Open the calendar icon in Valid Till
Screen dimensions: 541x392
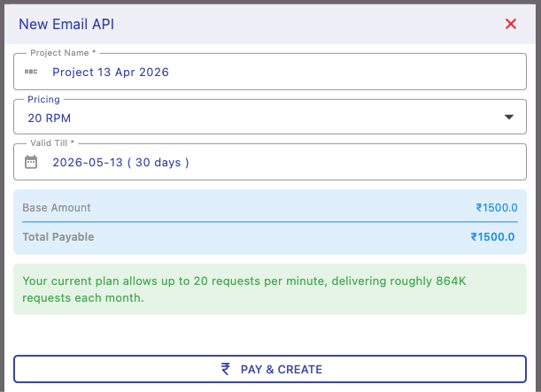tap(31, 162)
